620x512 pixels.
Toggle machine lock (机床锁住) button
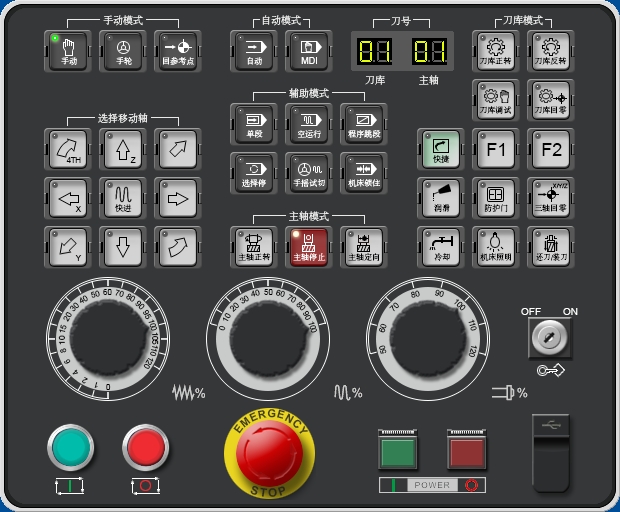[364, 174]
